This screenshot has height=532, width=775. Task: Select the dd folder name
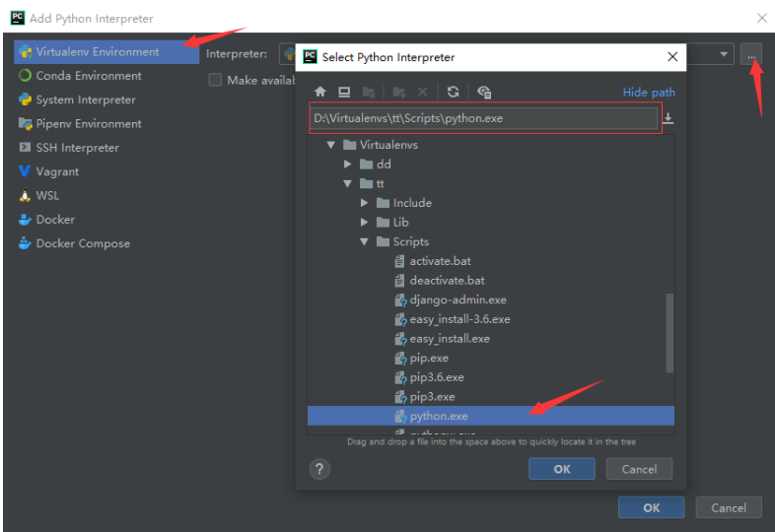click(384, 164)
